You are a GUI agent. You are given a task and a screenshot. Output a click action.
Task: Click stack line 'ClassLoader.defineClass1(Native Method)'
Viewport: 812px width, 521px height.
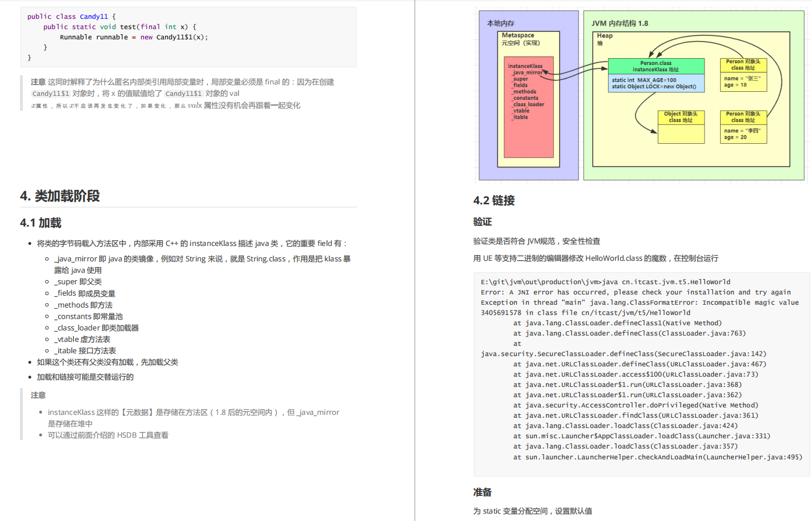click(x=617, y=323)
